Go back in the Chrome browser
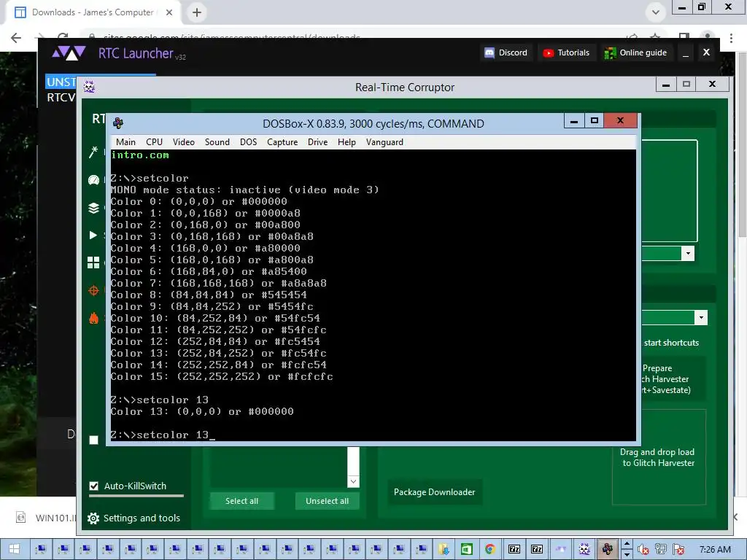This screenshot has height=560, width=747. [16, 38]
